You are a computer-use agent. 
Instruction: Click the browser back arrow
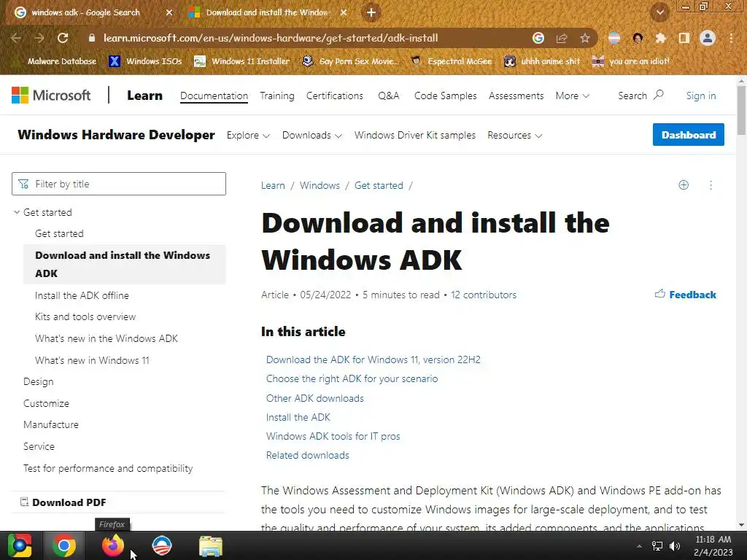tap(16, 38)
